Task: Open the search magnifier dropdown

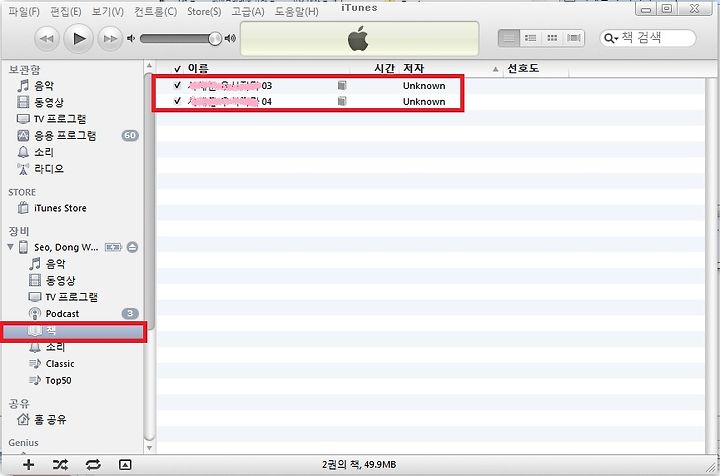Action: (611, 38)
